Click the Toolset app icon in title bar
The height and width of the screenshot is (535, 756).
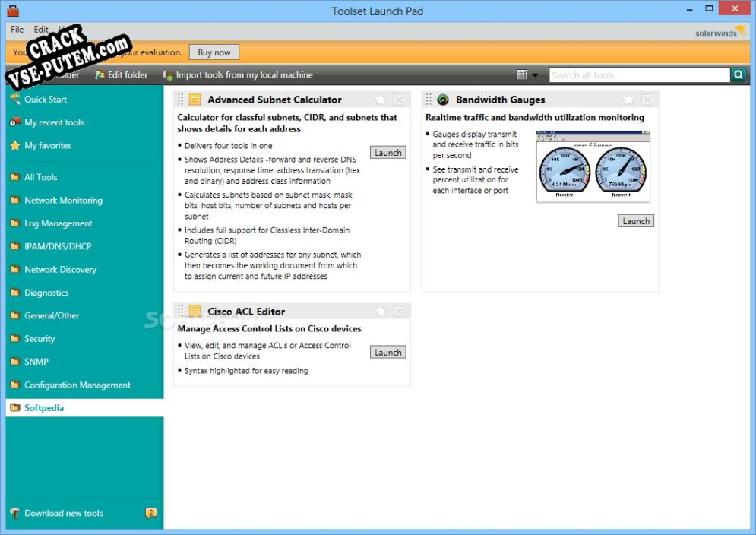tap(13, 11)
